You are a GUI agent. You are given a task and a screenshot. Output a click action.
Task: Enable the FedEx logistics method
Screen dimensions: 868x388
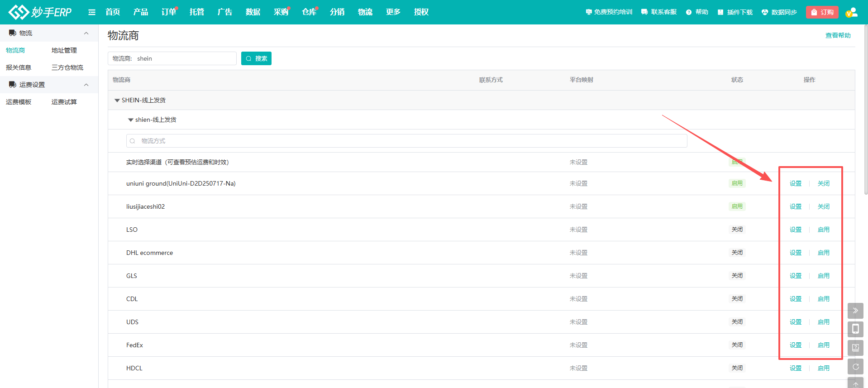click(823, 345)
